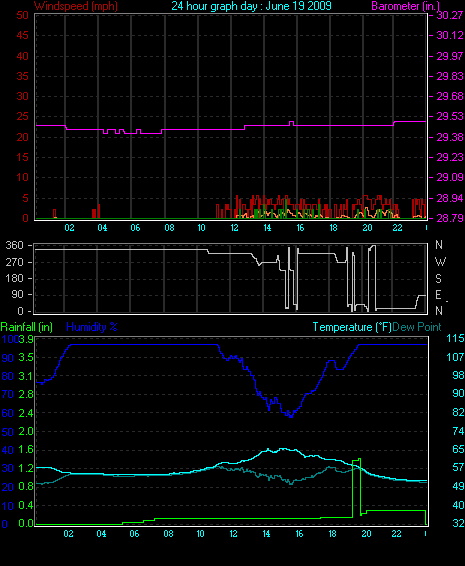Click the 12 hour tick under windspeed graph
The width and height of the screenshot is (465, 566).
[x=234, y=228]
